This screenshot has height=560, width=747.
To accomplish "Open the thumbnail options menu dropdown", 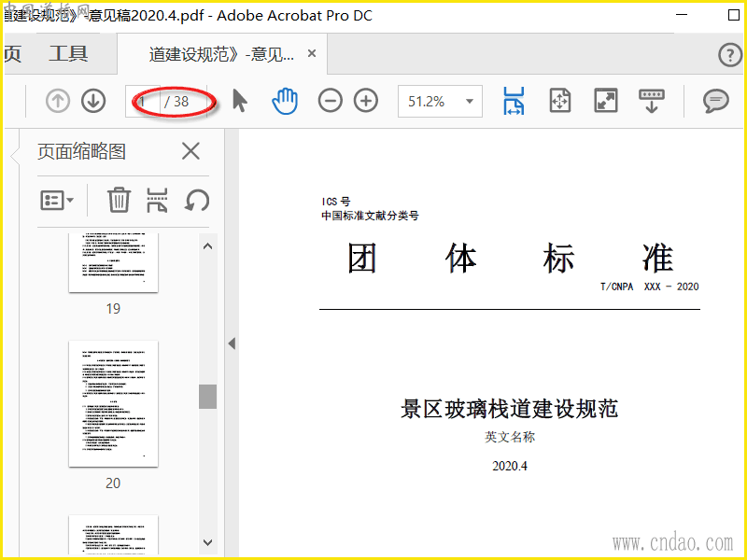I will [x=57, y=201].
